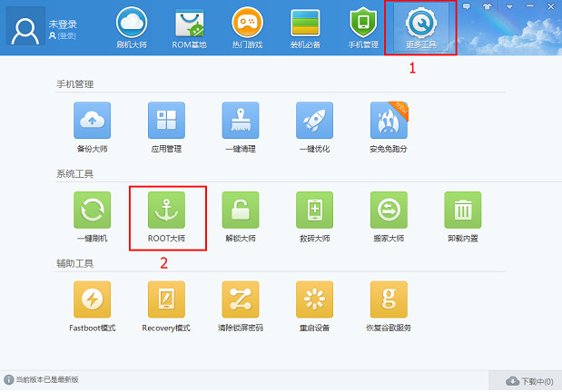Switch to 刷机大师 tab
562x392 pixels.
tap(132, 27)
